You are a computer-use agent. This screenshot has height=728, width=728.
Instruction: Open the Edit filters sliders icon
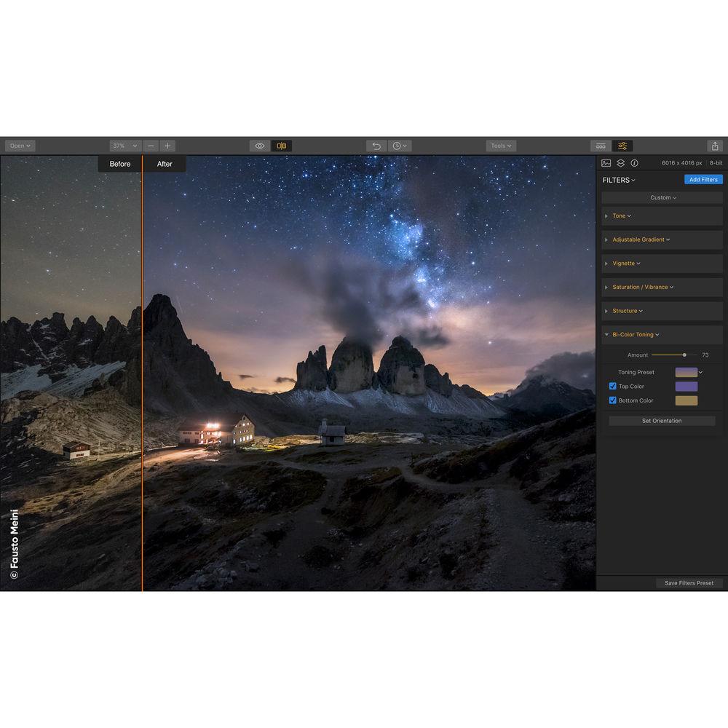(x=622, y=146)
